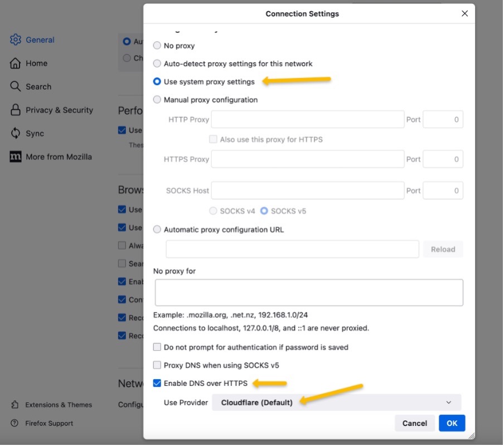Choose Automatic proxy configuration URL option
Image resolution: width=504 pixels, height=446 pixels.
157,230
